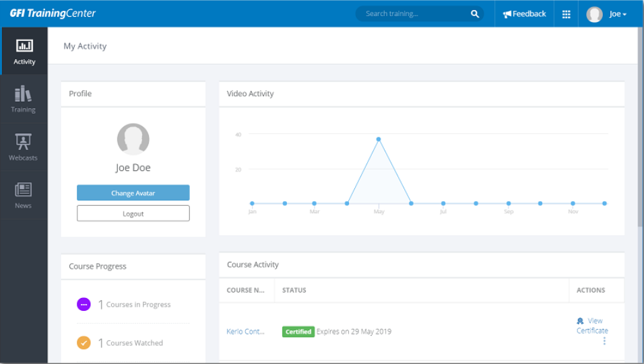
Task: Click the Change Avatar button
Action: click(x=133, y=193)
